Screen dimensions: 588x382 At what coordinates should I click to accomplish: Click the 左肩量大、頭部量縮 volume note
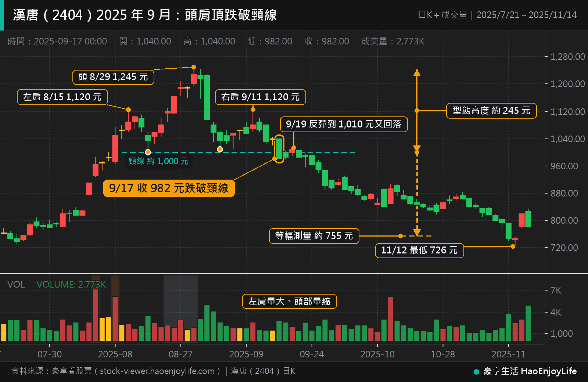290,302
